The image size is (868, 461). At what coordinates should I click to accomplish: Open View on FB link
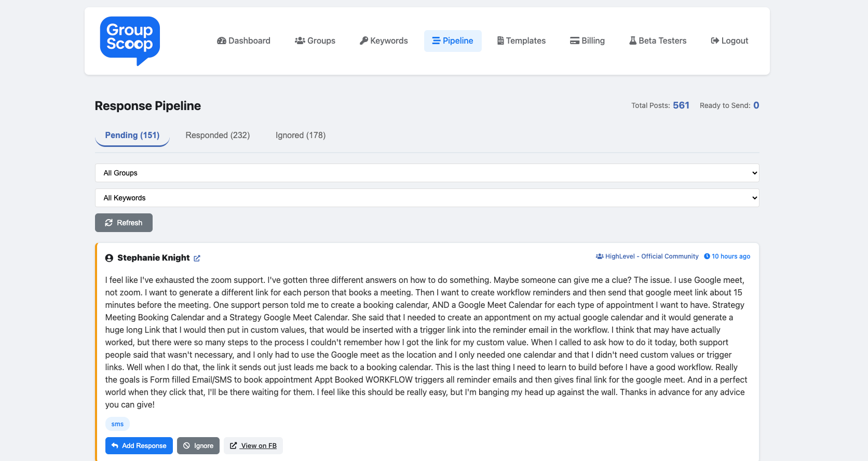(253, 446)
